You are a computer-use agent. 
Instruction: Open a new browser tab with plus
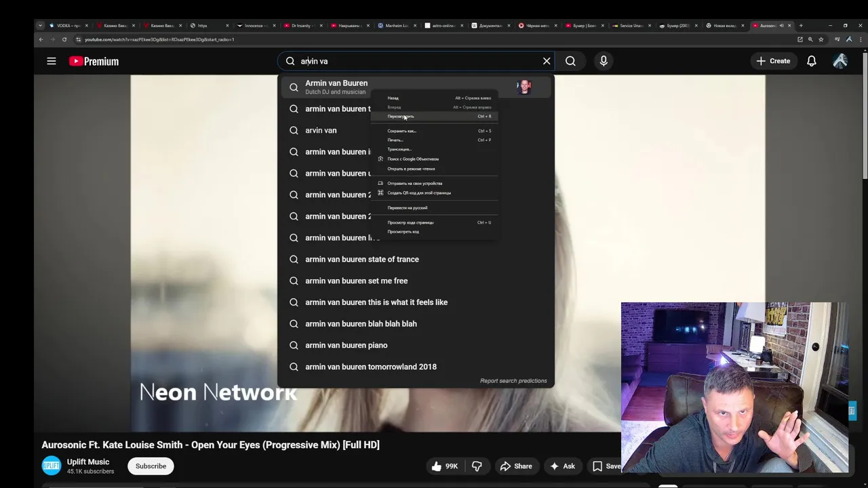(801, 26)
